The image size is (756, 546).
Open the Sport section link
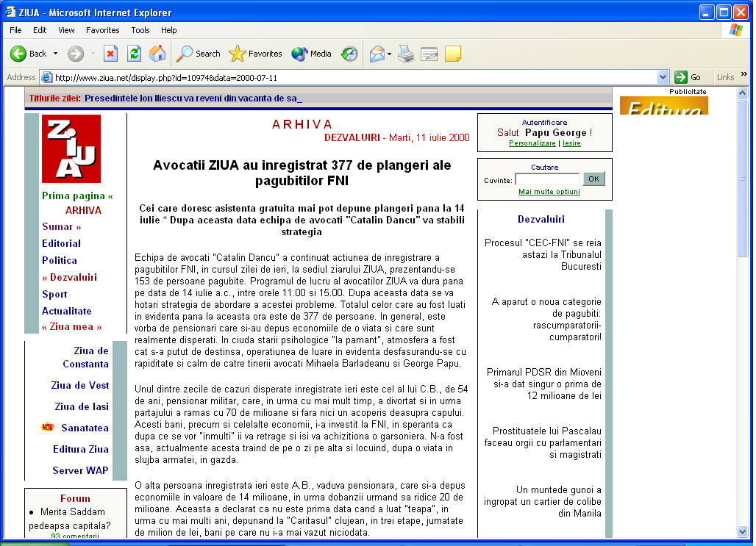pyautogui.click(x=54, y=294)
